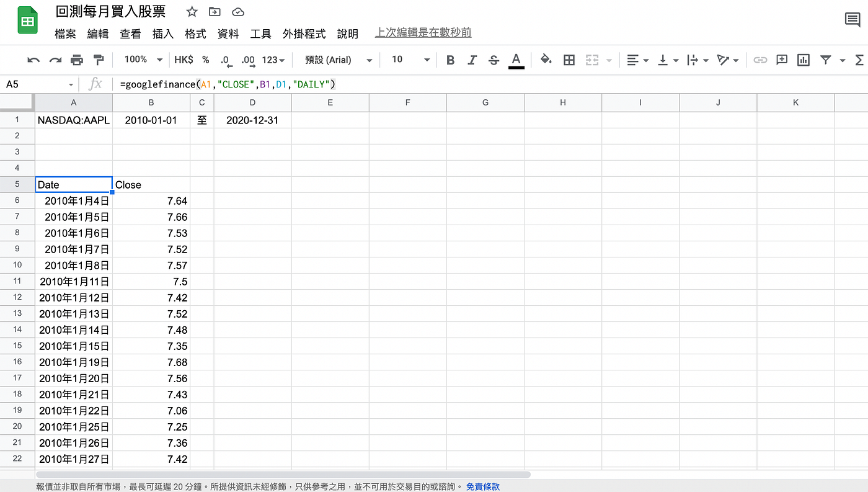This screenshot has width=868, height=492.
Task: Open the 格式 menu
Action: point(195,34)
